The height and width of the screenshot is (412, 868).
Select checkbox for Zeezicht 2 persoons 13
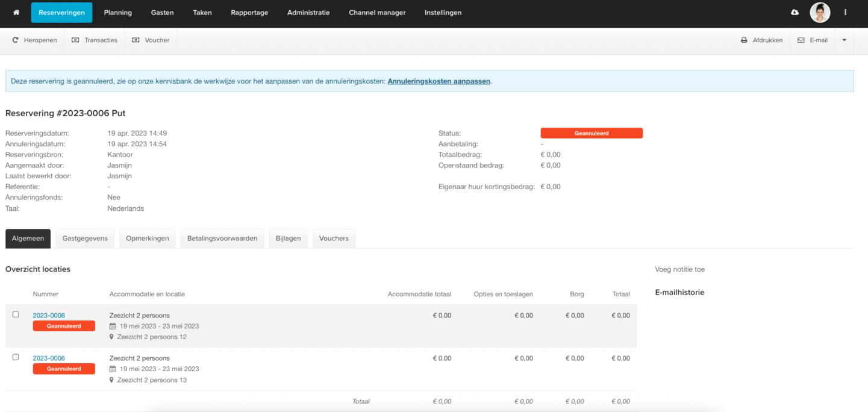[16, 357]
